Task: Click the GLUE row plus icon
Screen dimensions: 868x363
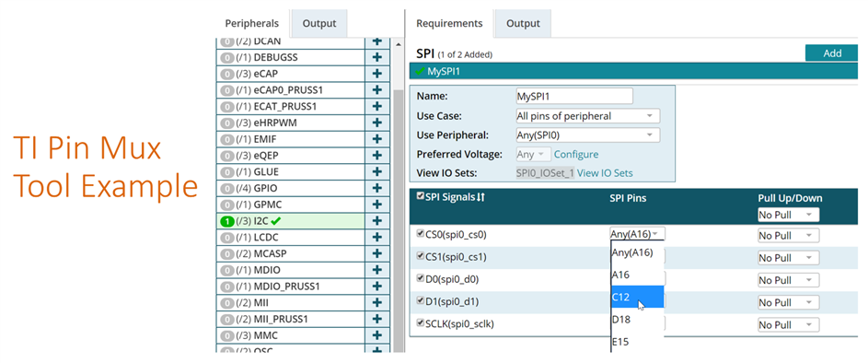Action: [377, 171]
